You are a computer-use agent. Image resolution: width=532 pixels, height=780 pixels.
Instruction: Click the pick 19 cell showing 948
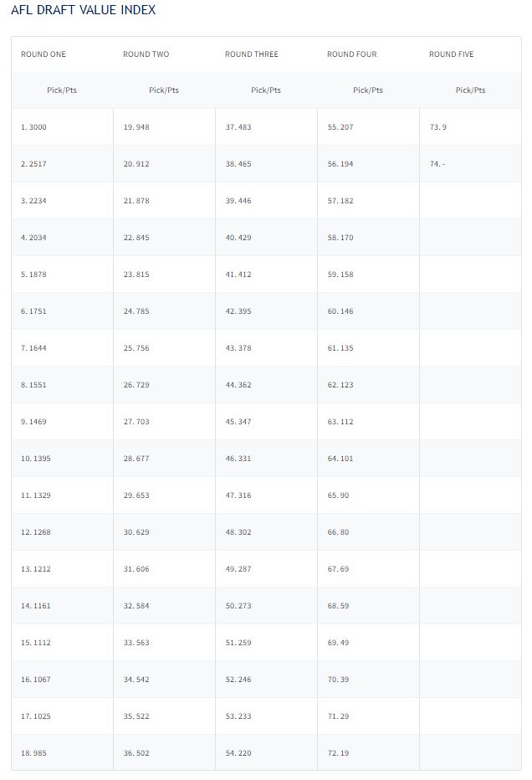coord(136,127)
